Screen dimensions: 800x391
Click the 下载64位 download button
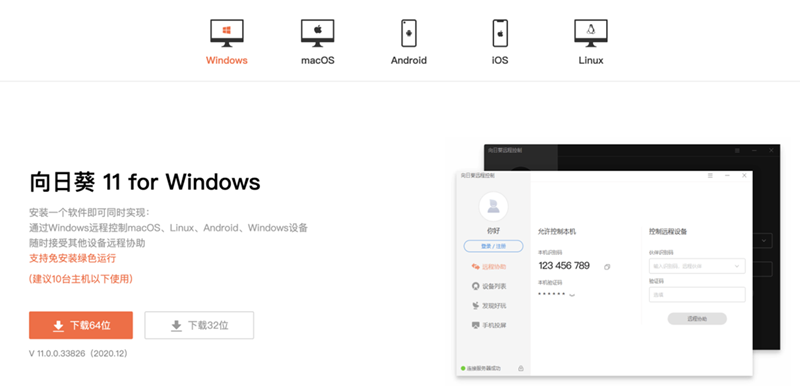pos(81,325)
